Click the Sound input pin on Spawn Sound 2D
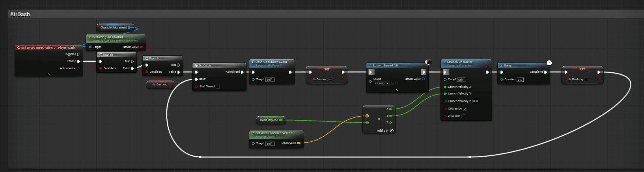Screen dimensions: 644x172 pyautogui.click(x=370, y=81)
